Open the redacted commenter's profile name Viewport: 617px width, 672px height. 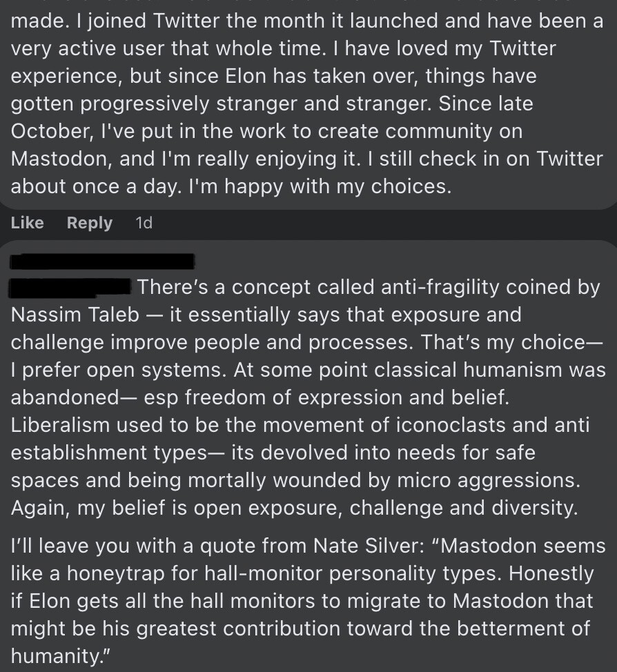point(104,261)
